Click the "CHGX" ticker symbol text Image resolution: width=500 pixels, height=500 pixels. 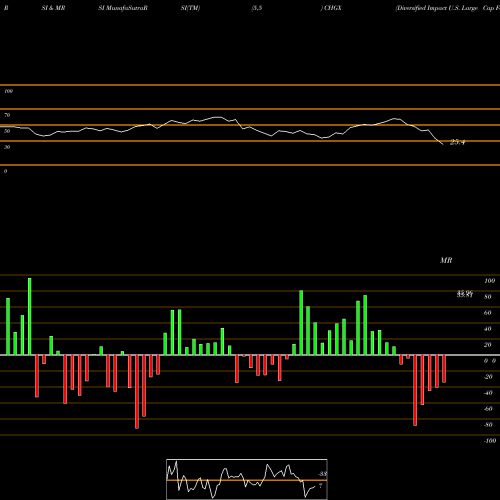(x=333, y=8)
